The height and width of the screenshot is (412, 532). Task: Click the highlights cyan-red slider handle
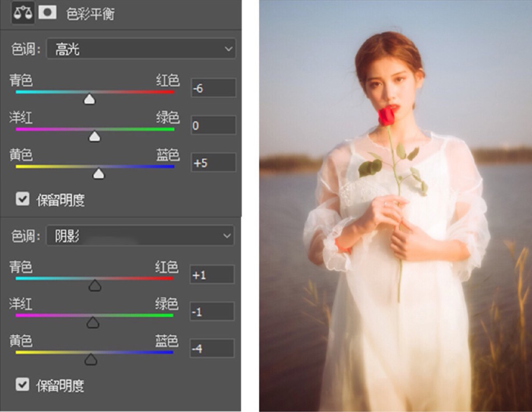tap(90, 99)
